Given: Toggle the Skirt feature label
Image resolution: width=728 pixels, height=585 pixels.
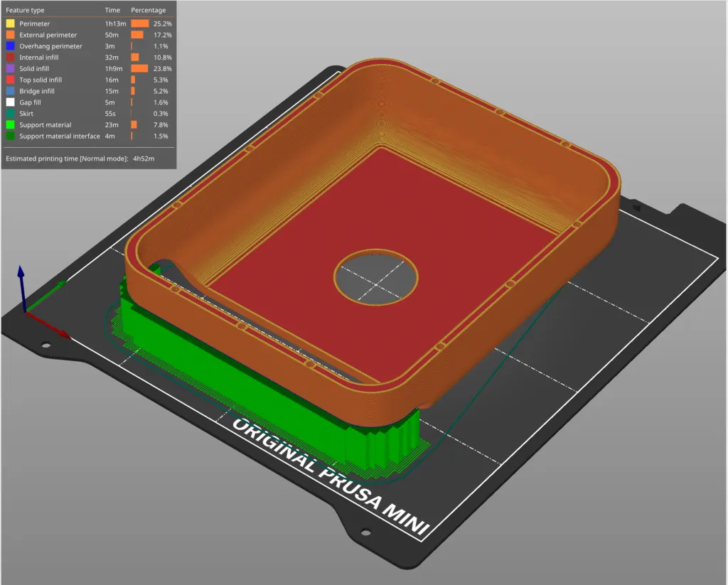Looking at the screenshot, I should [26, 114].
